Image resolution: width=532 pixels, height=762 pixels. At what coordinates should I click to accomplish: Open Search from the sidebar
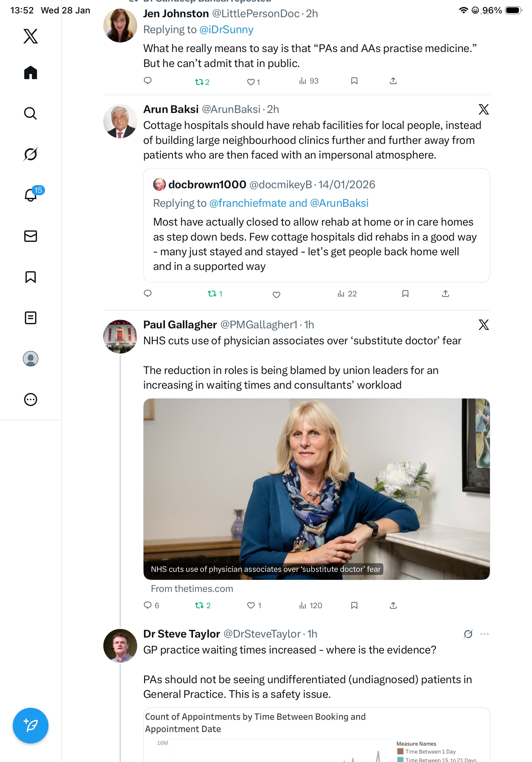[31, 114]
